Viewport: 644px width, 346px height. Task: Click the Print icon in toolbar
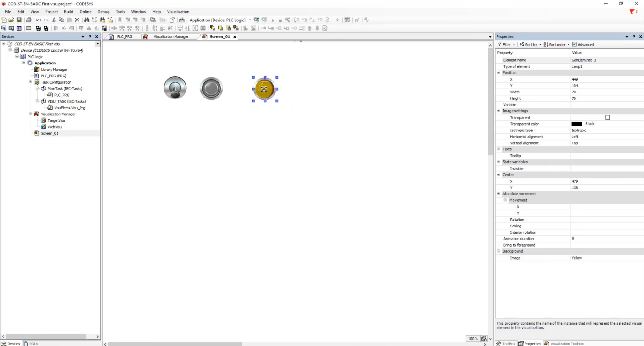click(x=29, y=20)
